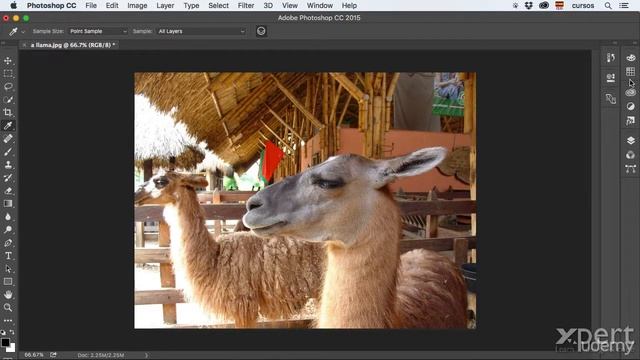
Task: Open the Select menu
Action: [x=218, y=5]
